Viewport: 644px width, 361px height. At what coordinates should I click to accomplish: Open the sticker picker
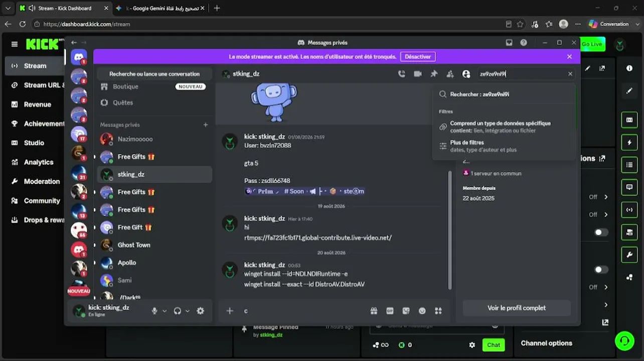click(x=406, y=311)
